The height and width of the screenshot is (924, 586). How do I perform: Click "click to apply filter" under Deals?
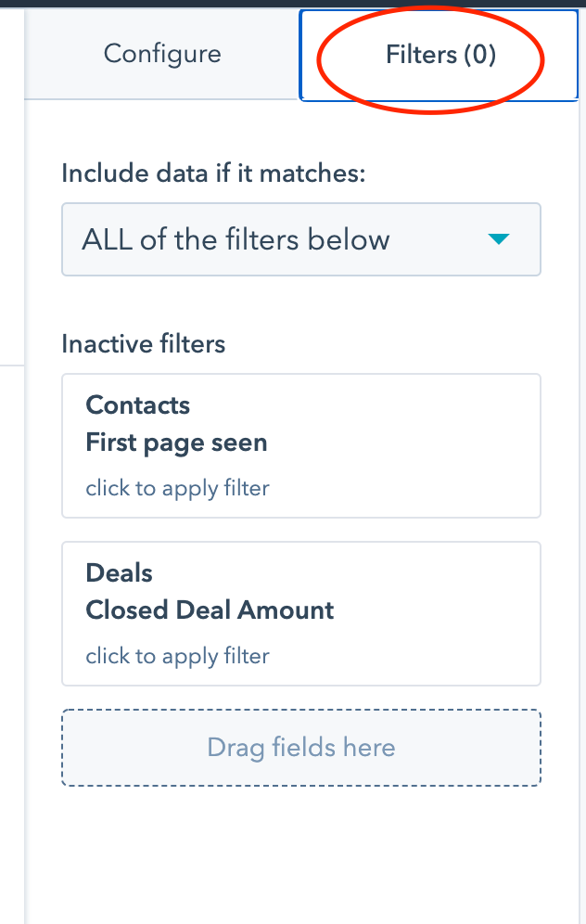click(177, 656)
